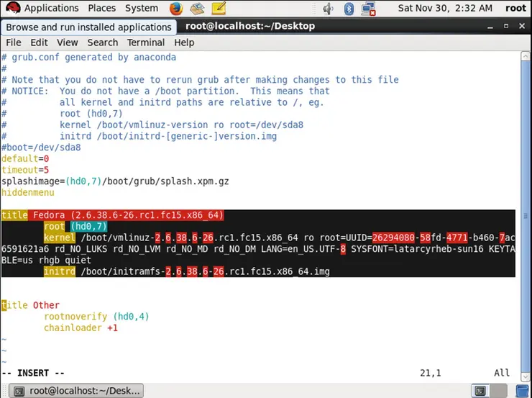Viewport: 532px width, 398px height.
Task: Open the terminal Edit menu
Action: (x=39, y=42)
